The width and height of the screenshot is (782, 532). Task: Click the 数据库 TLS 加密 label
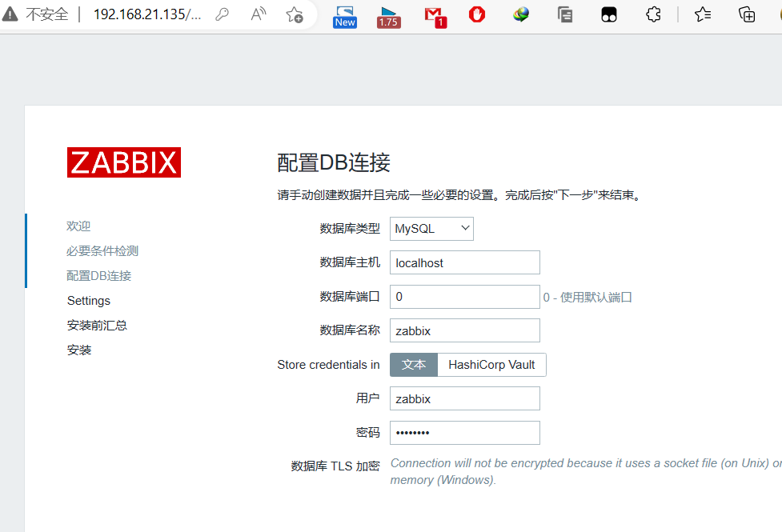click(x=335, y=466)
